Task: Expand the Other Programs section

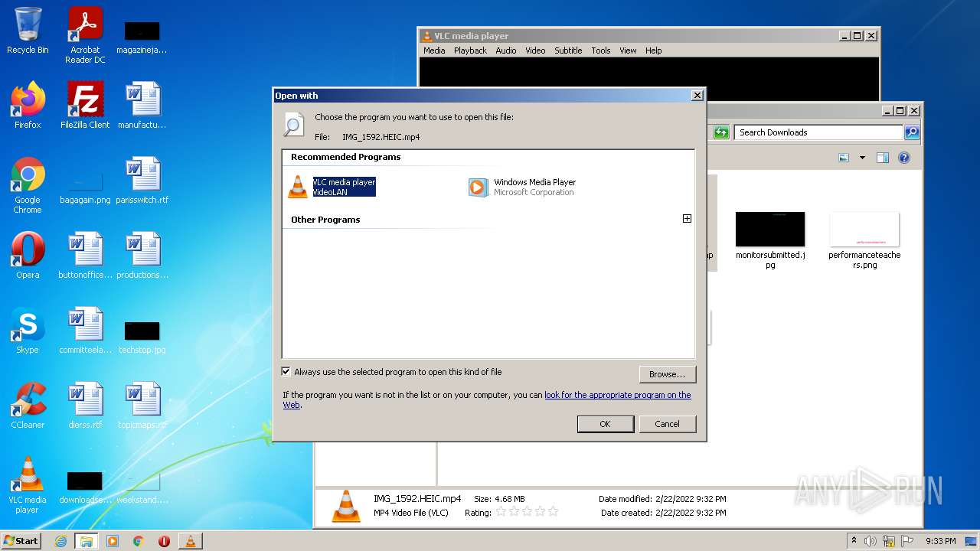Action: click(x=687, y=218)
